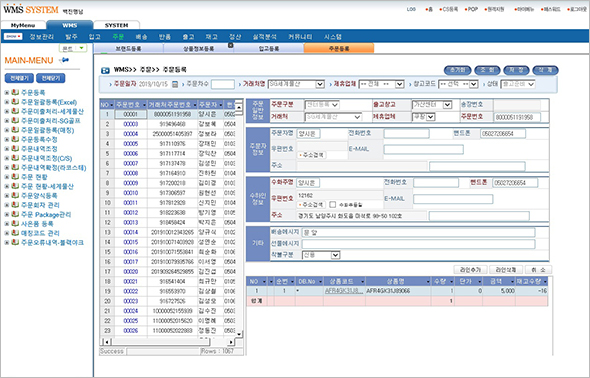Click the up arrow of order grid vertical scrollbar
Viewport: 590px width, 378px height.
[x=239, y=108]
